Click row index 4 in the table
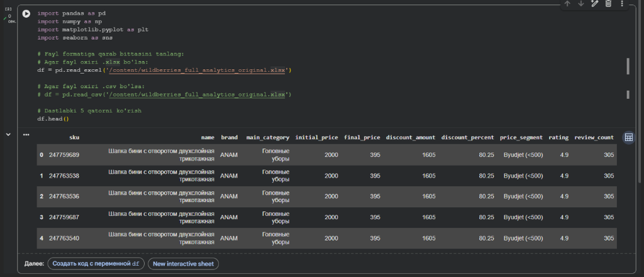Viewport: 644px width, 277px height. pyautogui.click(x=42, y=239)
